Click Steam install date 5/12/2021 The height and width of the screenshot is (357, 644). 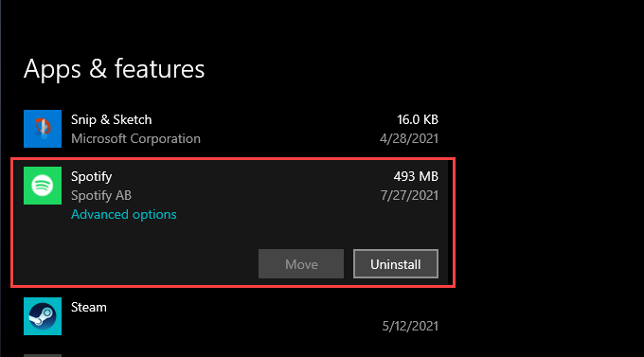tap(410, 326)
